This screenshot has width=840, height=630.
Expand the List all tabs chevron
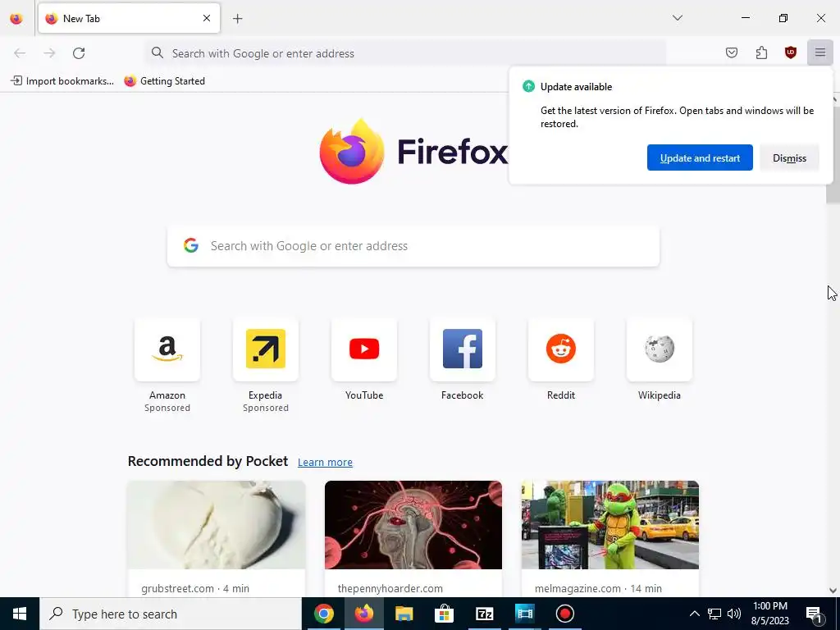click(677, 18)
